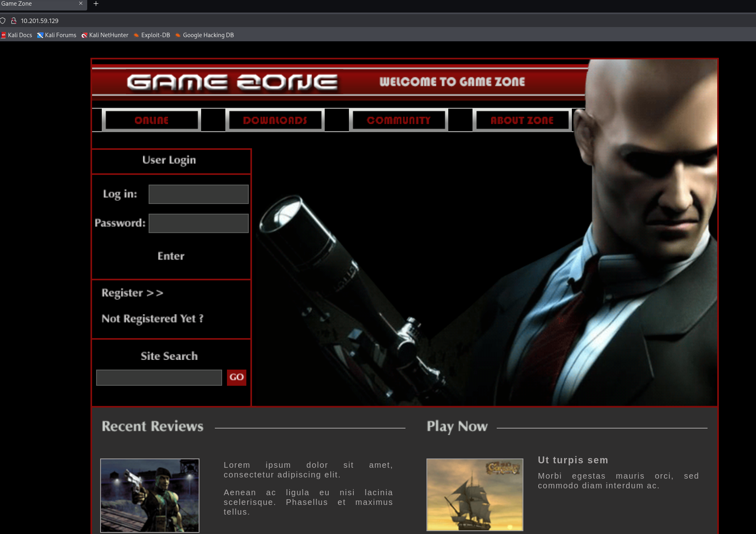756x534 pixels.
Task: Click the Google Hacking DB bookmark favicon
Action: (178, 35)
